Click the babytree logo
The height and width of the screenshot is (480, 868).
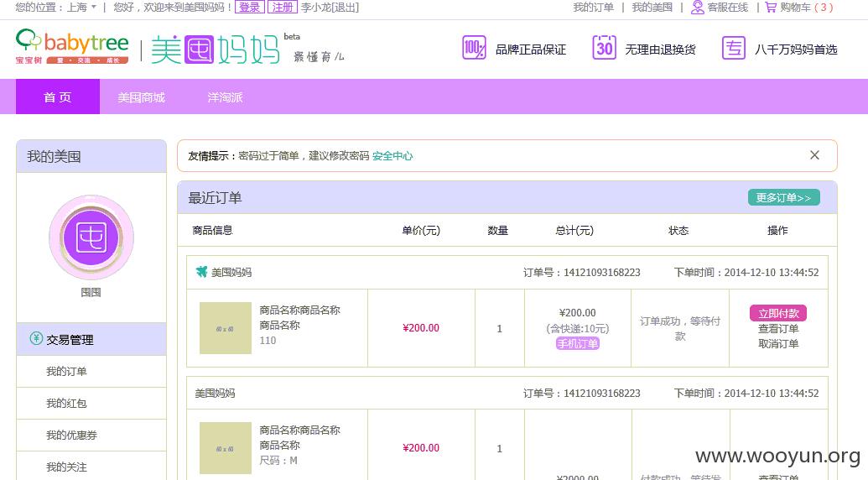(72, 46)
